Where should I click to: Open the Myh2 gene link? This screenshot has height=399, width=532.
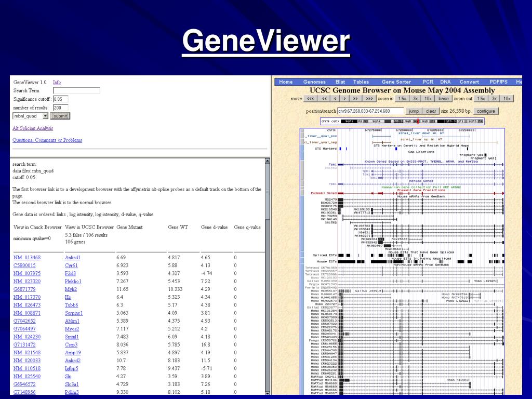click(x=71, y=289)
